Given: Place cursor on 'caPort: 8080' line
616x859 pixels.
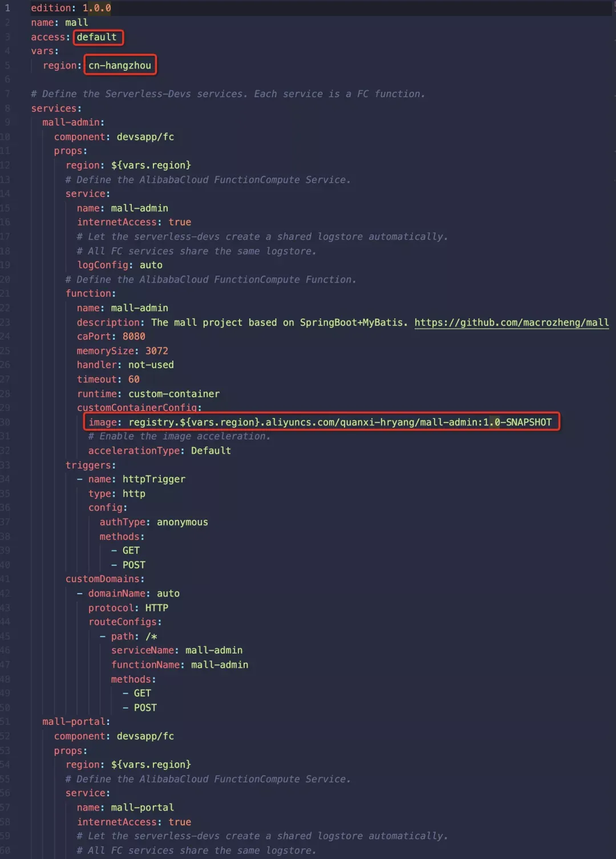Looking at the screenshot, I should click(x=111, y=336).
